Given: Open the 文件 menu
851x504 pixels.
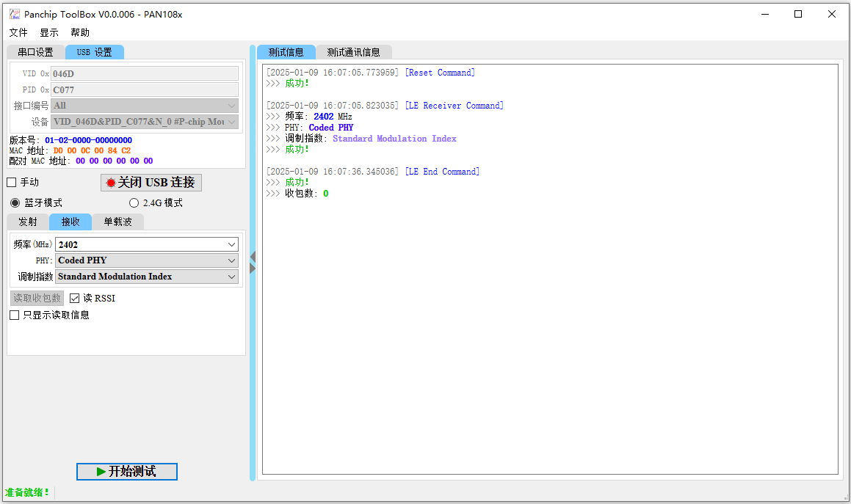Looking at the screenshot, I should coord(18,32).
